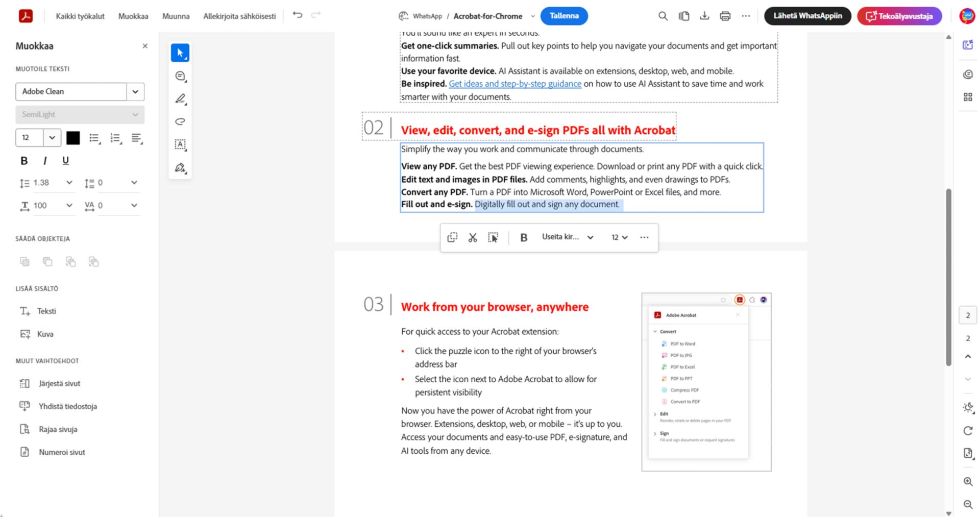Open Tekoälyavustaja assistant
The image size is (980, 517).
(x=899, y=16)
